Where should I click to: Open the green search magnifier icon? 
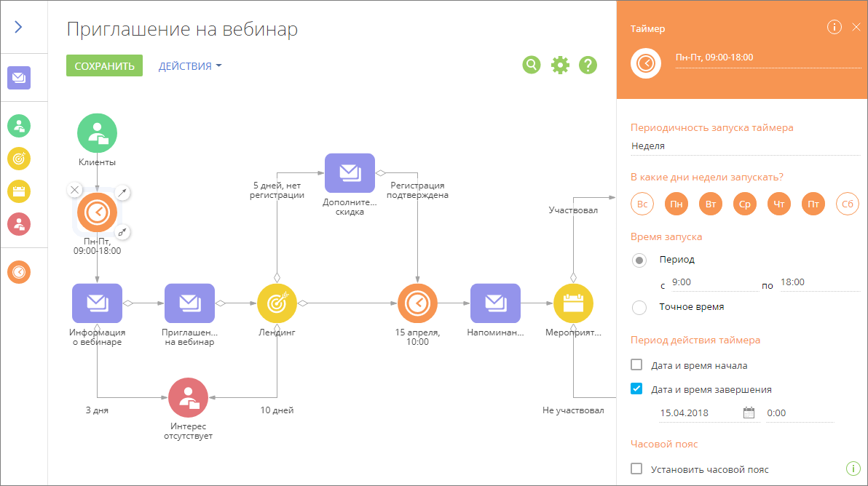point(532,65)
